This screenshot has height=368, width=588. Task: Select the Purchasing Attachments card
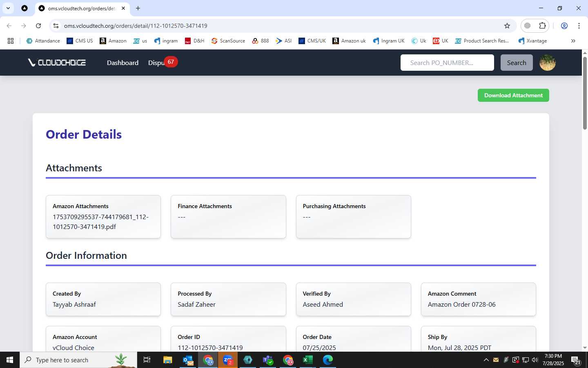pyautogui.click(x=353, y=217)
